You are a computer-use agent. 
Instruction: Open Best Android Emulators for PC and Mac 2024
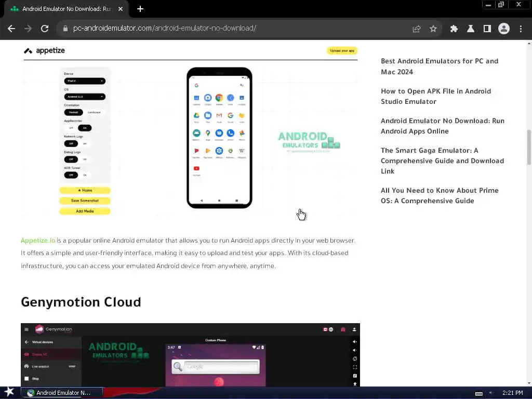pos(440,66)
